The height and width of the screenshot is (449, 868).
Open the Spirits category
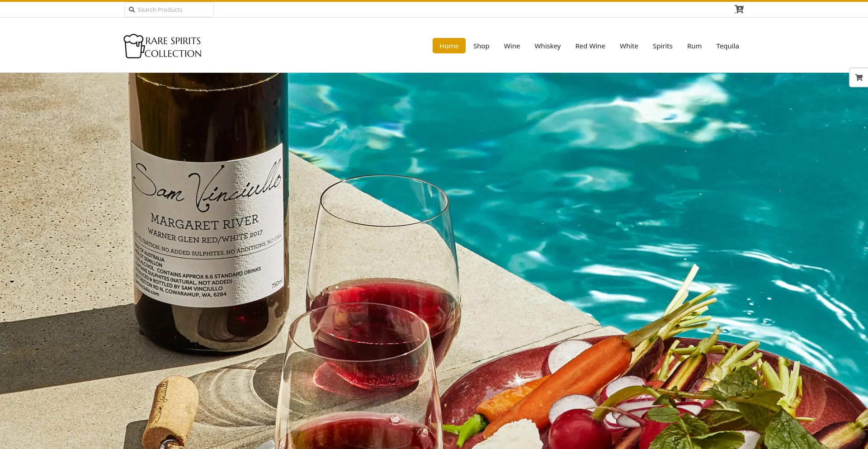click(662, 46)
